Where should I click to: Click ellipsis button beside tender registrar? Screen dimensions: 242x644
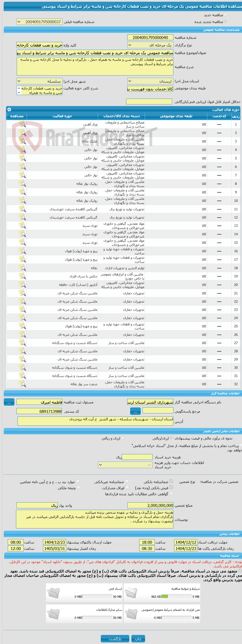[9, 402]
